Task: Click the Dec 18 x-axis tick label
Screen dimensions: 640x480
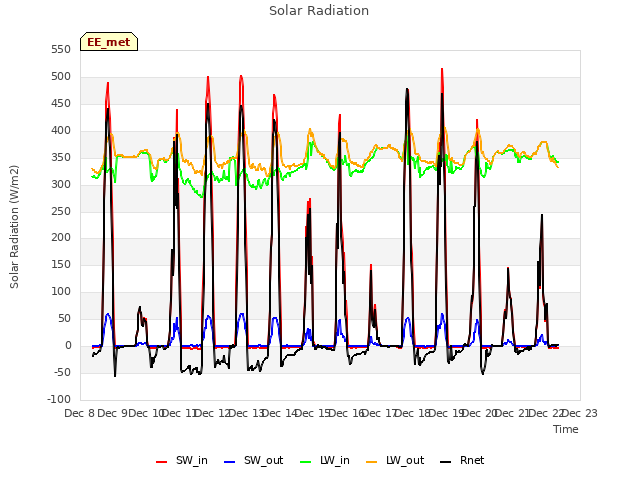Action: coord(413,413)
